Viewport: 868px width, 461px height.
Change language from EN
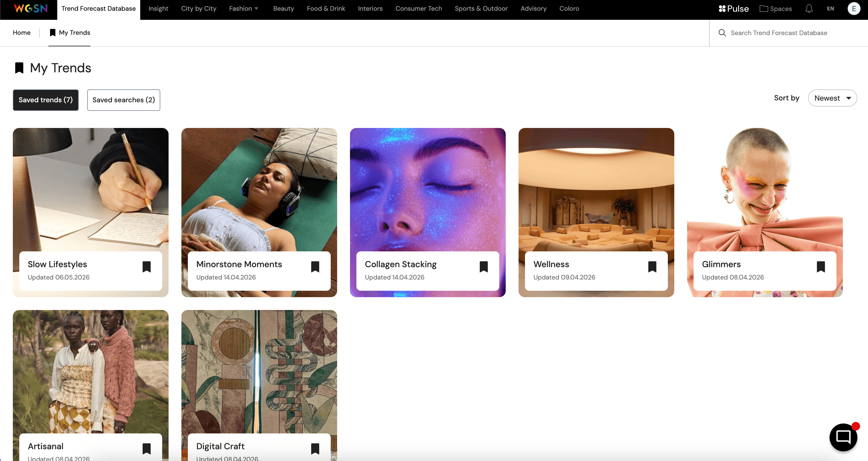pos(830,9)
